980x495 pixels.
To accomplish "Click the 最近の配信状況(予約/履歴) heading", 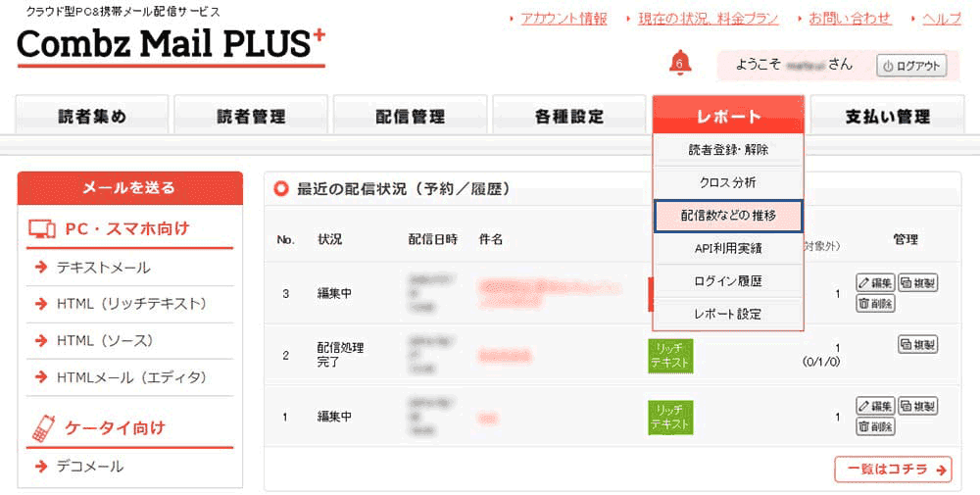I will [x=403, y=189].
